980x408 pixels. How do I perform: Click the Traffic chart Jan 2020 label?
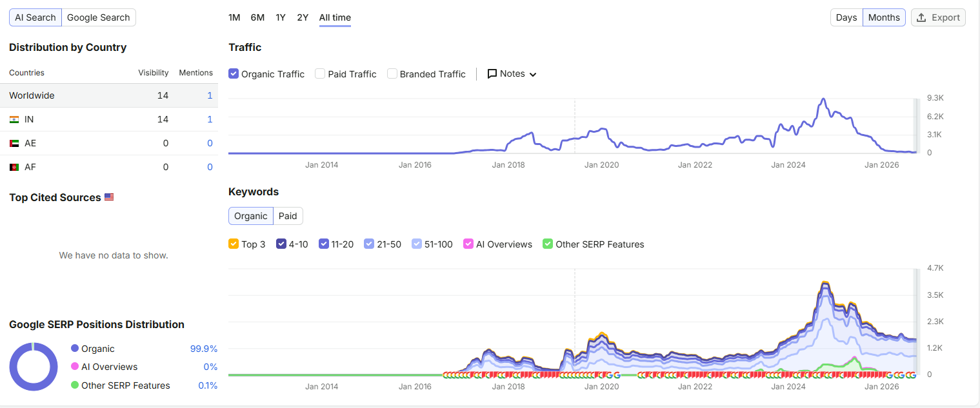(x=601, y=165)
